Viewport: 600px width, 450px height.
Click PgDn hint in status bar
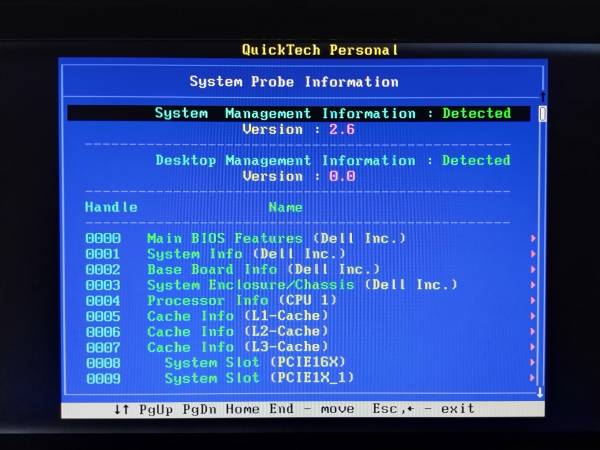click(199, 409)
